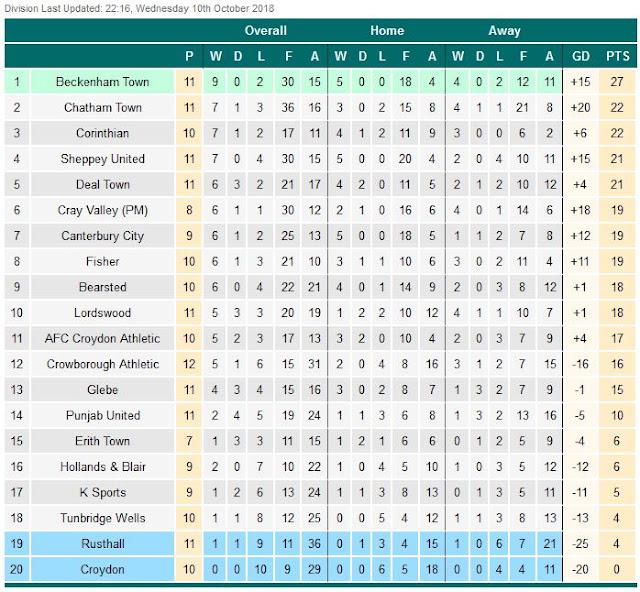Select the Hollands & Blair team name
The image size is (640, 592).
[102, 467]
